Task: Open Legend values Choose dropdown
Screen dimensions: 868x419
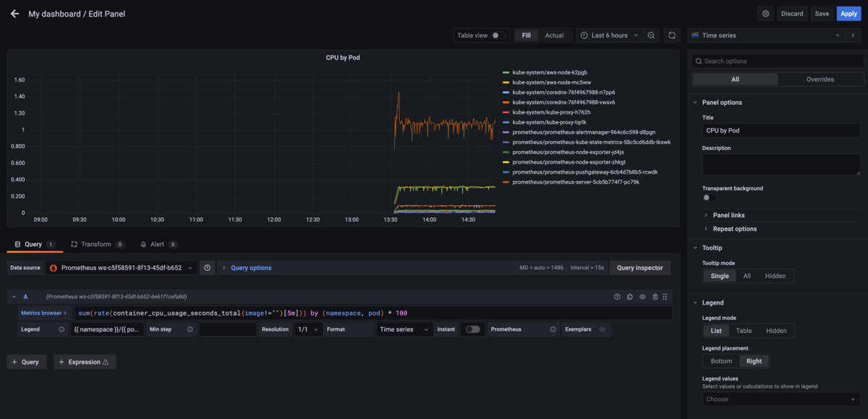Action: pyautogui.click(x=781, y=399)
